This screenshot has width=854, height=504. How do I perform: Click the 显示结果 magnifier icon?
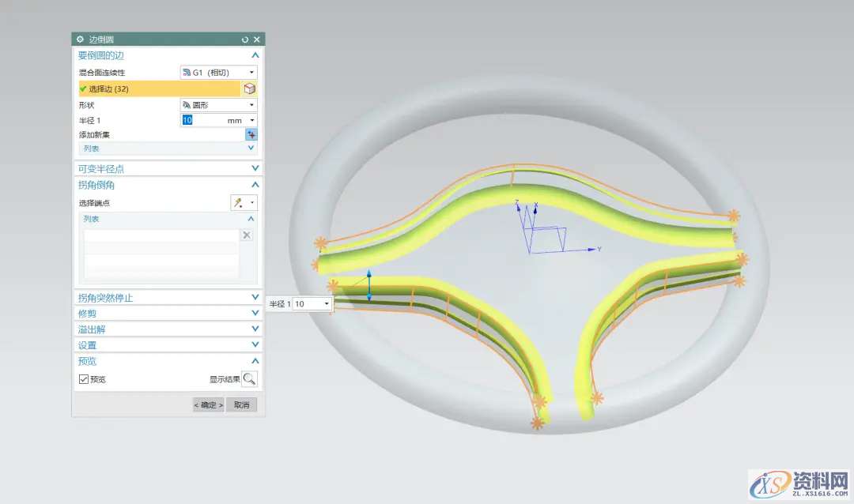(x=250, y=379)
